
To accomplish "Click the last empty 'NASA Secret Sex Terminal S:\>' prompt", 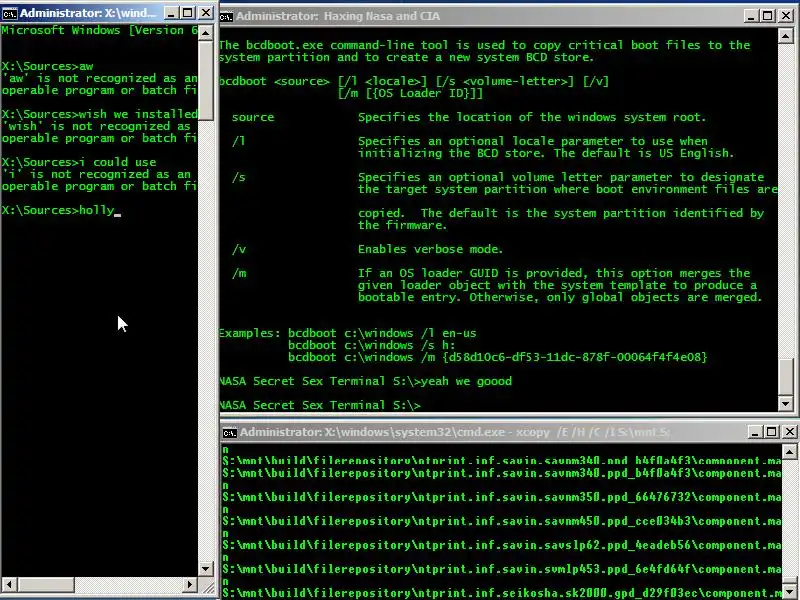I will click(x=320, y=405).
